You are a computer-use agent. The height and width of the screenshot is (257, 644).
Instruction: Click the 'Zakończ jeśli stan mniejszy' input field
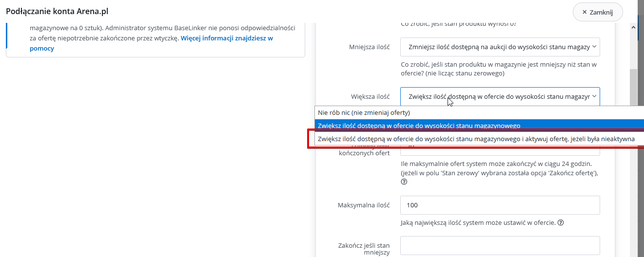[x=500, y=246]
